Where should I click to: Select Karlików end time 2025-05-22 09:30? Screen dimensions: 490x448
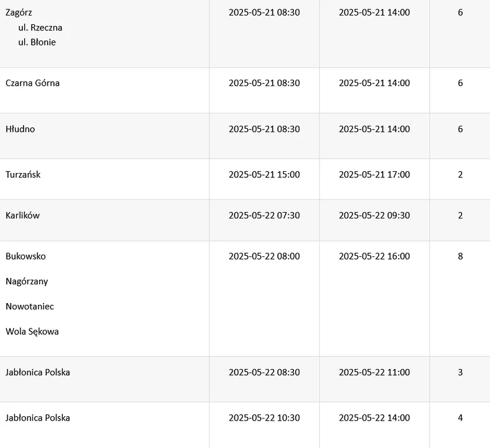click(374, 215)
